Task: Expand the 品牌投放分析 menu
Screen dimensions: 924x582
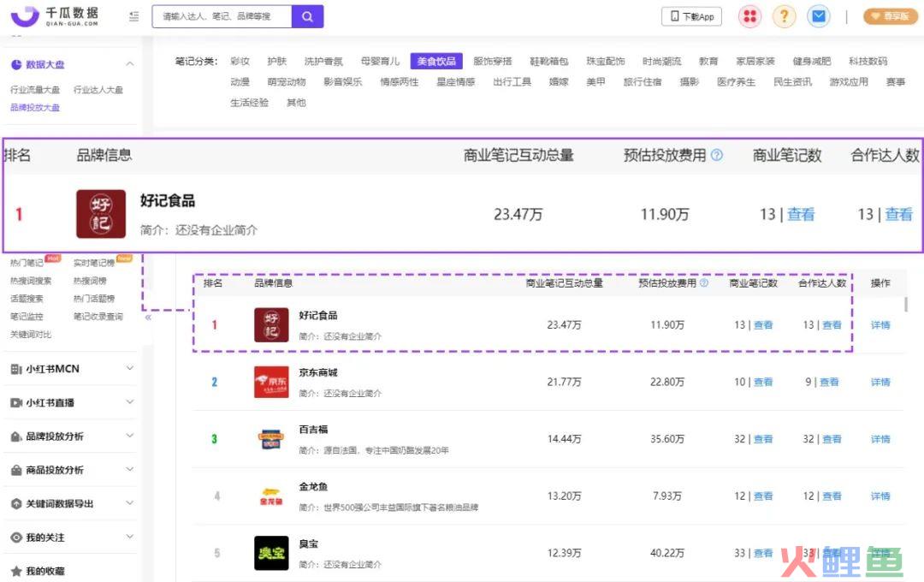Action: [x=130, y=435]
